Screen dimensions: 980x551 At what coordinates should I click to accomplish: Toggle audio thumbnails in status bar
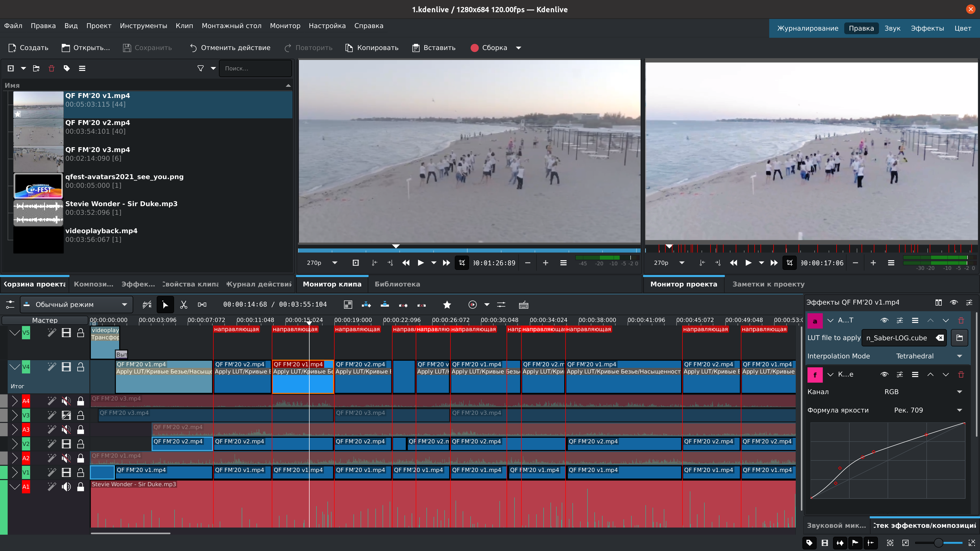click(840, 543)
